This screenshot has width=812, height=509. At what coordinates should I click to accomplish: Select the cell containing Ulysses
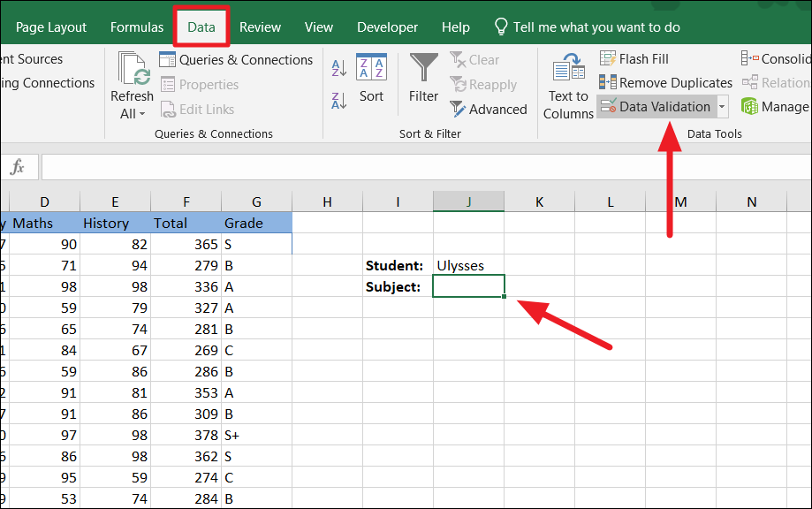pyautogui.click(x=468, y=265)
